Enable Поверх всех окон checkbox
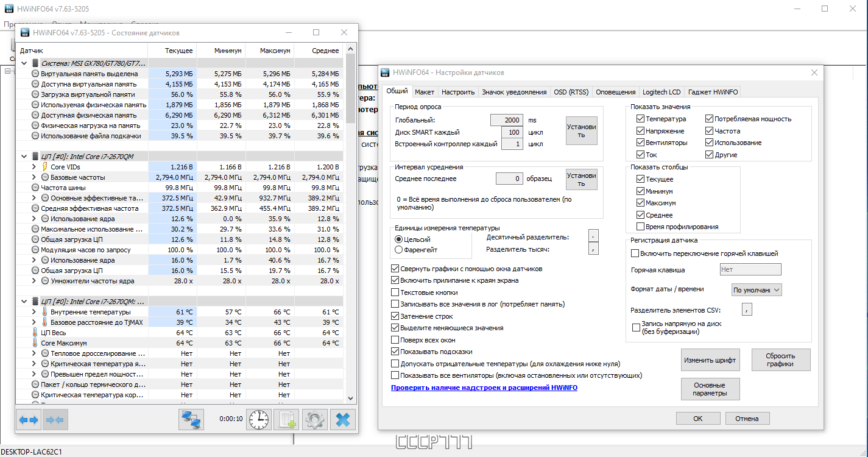This screenshot has width=868, height=457. coord(395,339)
